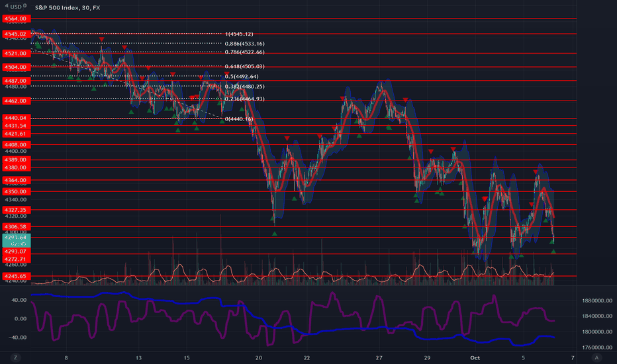Select the 4408.00 red price label
617x364 pixels.
click(x=16, y=144)
